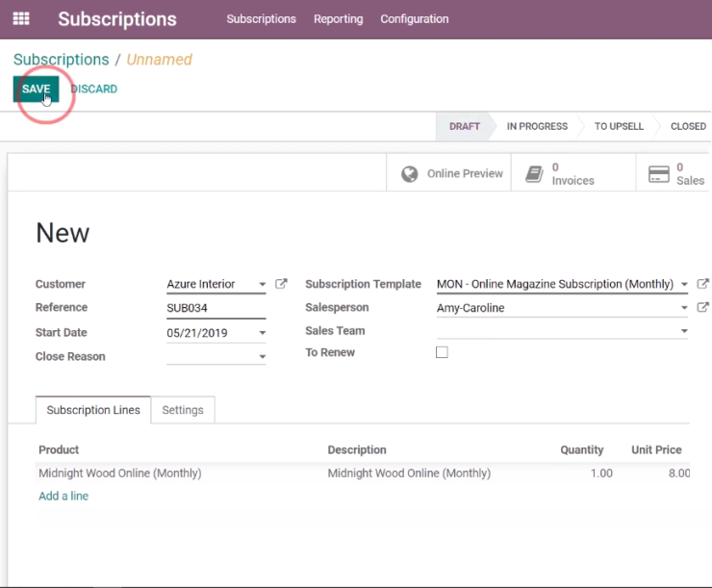The height and width of the screenshot is (588, 712).
Task: Open Customer external link icon
Action: tap(281, 284)
